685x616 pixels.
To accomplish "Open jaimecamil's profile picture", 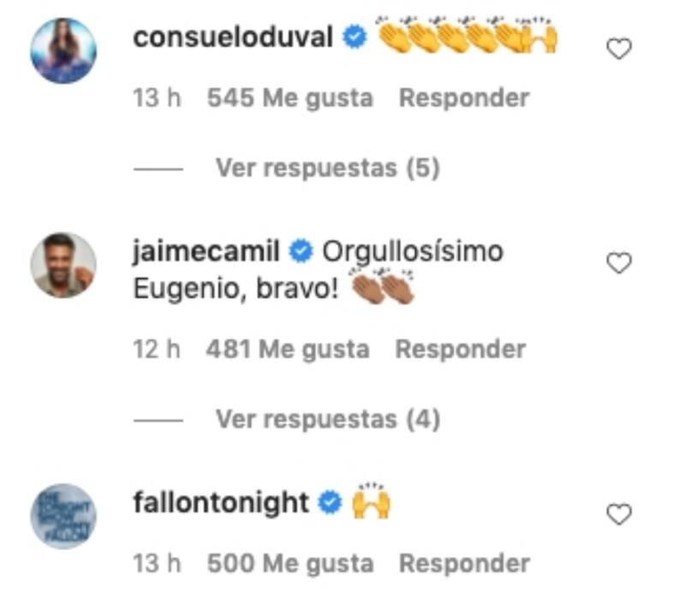I will 63,265.
